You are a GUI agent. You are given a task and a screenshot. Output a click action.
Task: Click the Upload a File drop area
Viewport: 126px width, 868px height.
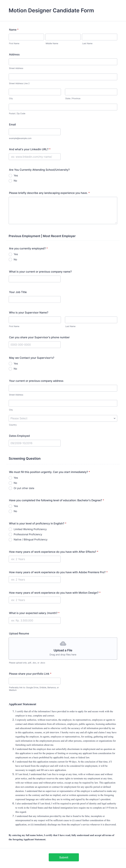(x=63, y=648)
